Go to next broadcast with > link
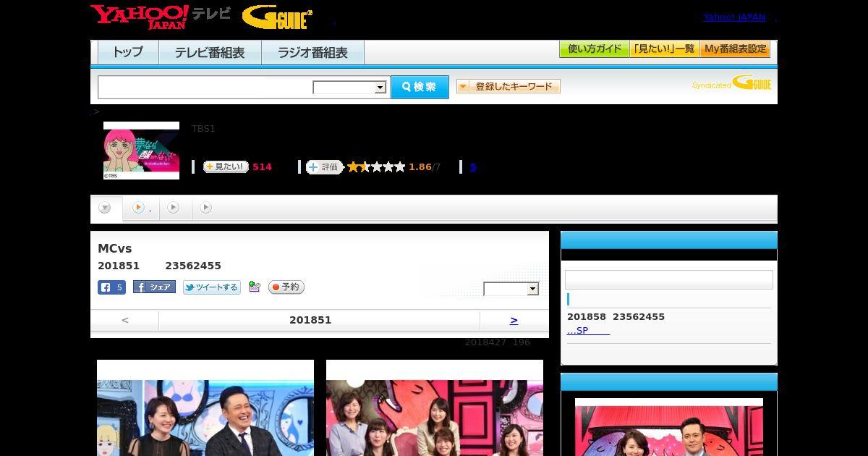This screenshot has height=456, width=868. (514, 320)
